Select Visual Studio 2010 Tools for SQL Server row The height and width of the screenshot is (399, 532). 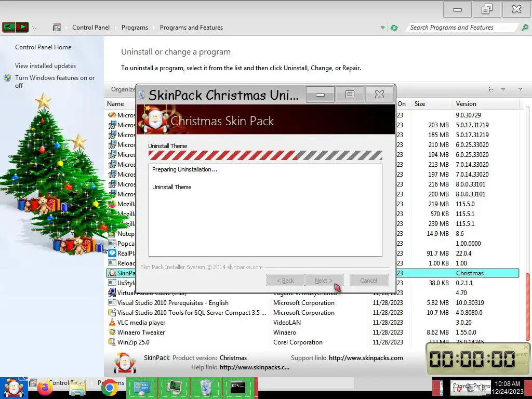(x=312, y=312)
